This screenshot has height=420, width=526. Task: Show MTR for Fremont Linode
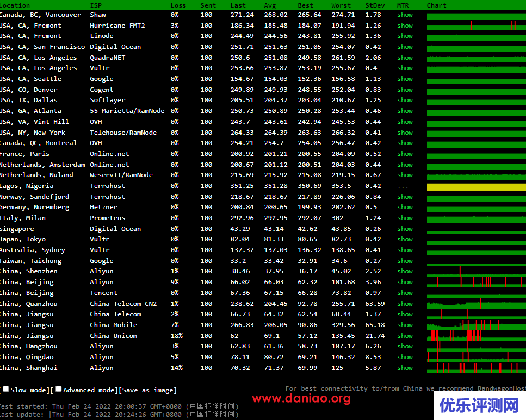(405, 36)
